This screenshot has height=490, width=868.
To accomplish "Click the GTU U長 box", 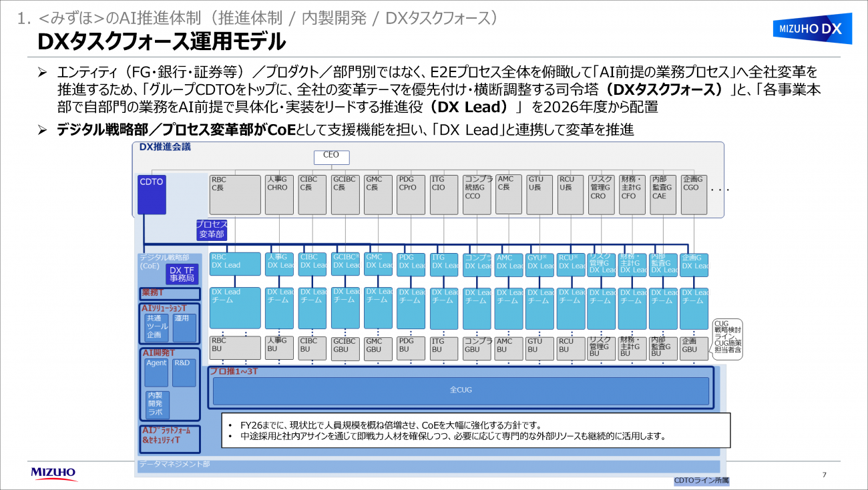I will [539, 195].
